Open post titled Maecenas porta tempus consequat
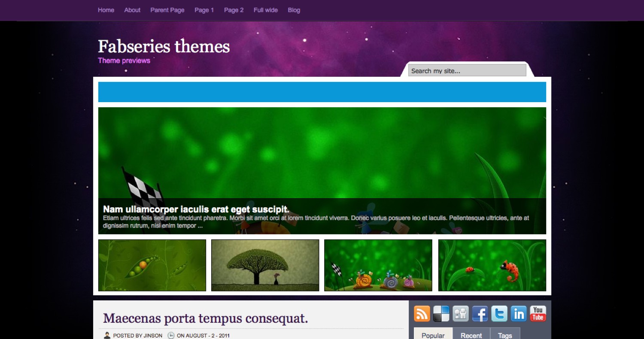 click(205, 318)
